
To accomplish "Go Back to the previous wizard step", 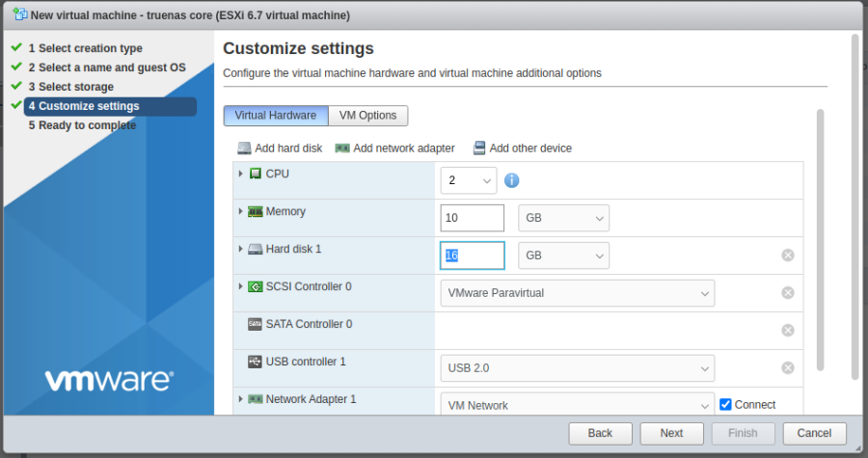I will click(600, 433).
